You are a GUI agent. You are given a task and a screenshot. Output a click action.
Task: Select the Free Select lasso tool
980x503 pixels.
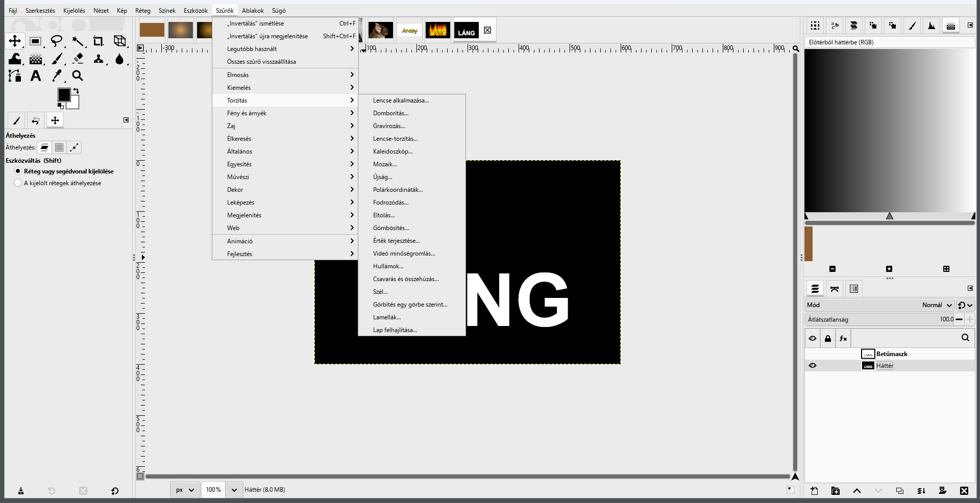tap(57, 41)
